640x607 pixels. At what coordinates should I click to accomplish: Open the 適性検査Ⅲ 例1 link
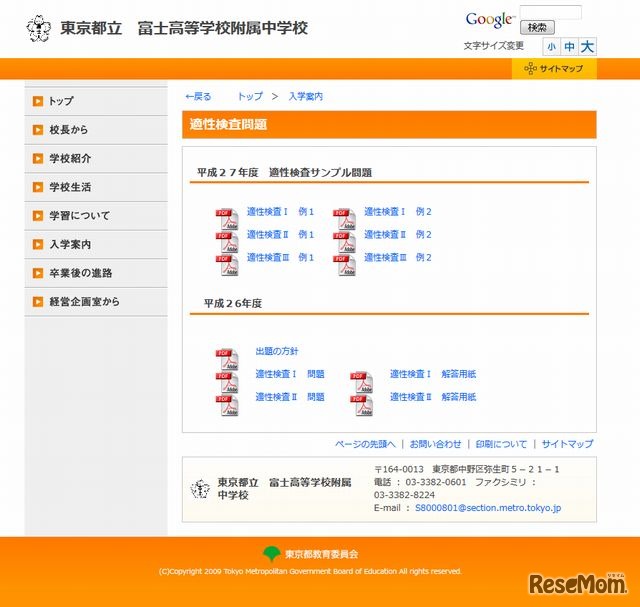tap(280, 257)
